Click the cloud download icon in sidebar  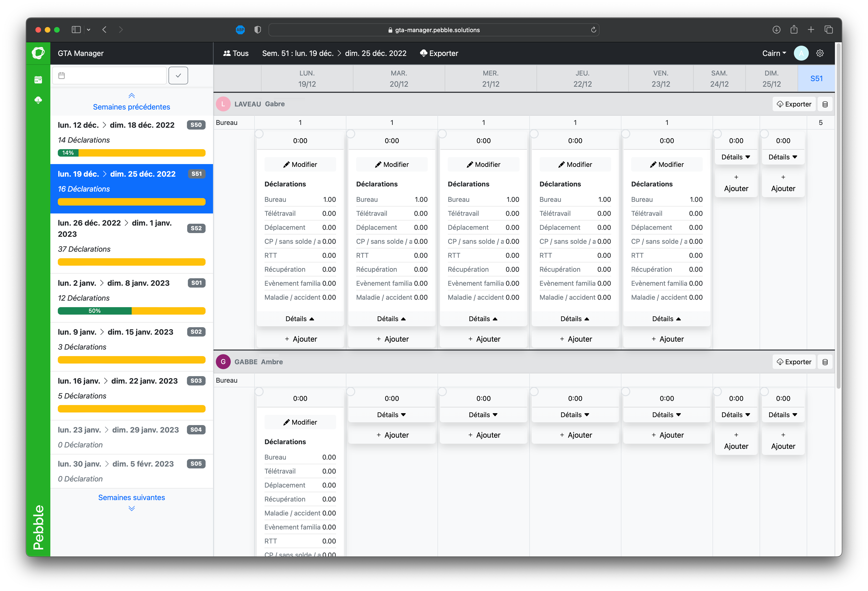tap(38, 100)
